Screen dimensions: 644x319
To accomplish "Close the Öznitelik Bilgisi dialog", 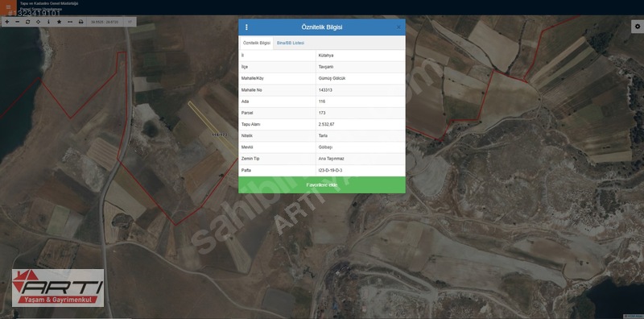I will click(398, 27).
